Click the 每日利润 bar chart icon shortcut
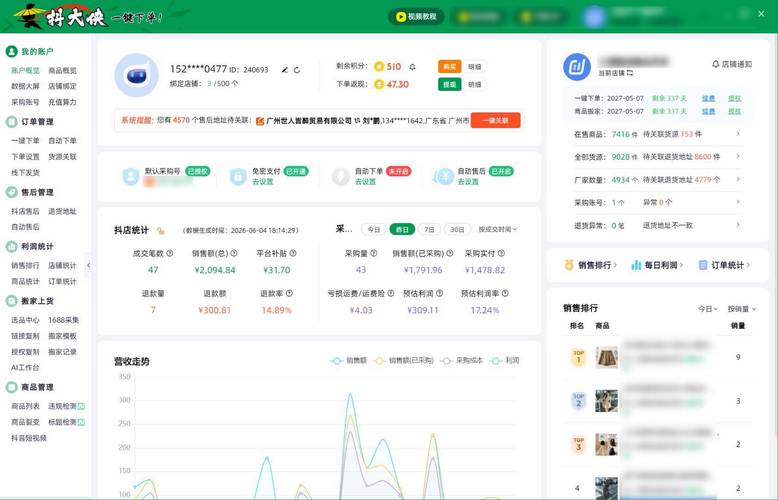 [x=636, y=265]
